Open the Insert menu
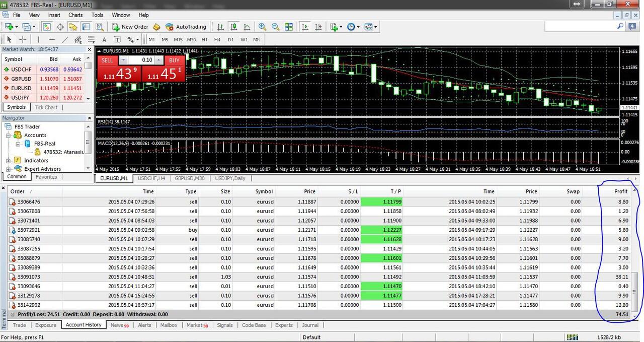 pos(54,15)
